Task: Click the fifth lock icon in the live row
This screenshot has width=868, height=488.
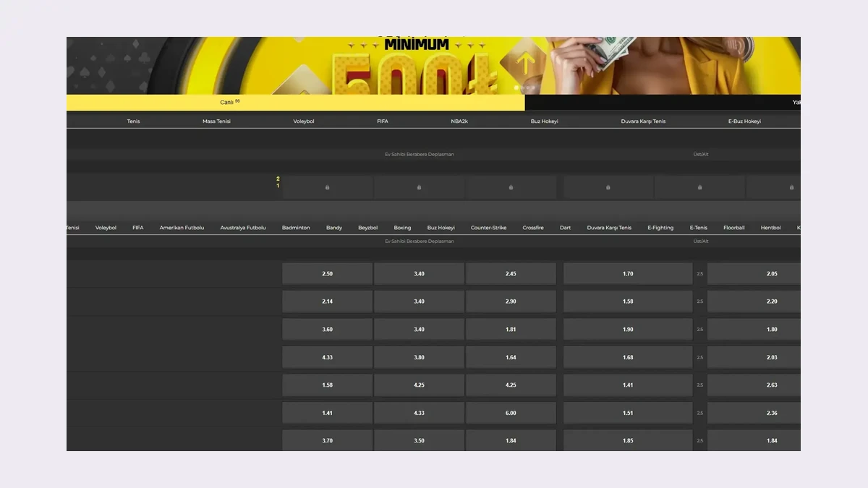Action: tap(699, 187)
